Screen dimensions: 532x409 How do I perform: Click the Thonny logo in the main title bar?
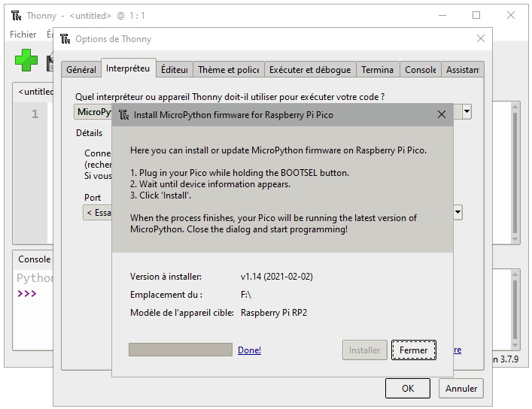(15, 16)
